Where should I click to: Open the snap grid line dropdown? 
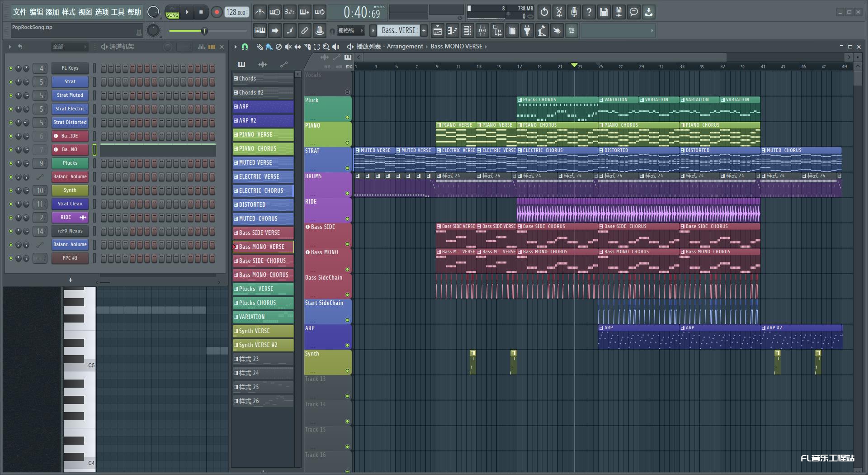coord(350,31)
